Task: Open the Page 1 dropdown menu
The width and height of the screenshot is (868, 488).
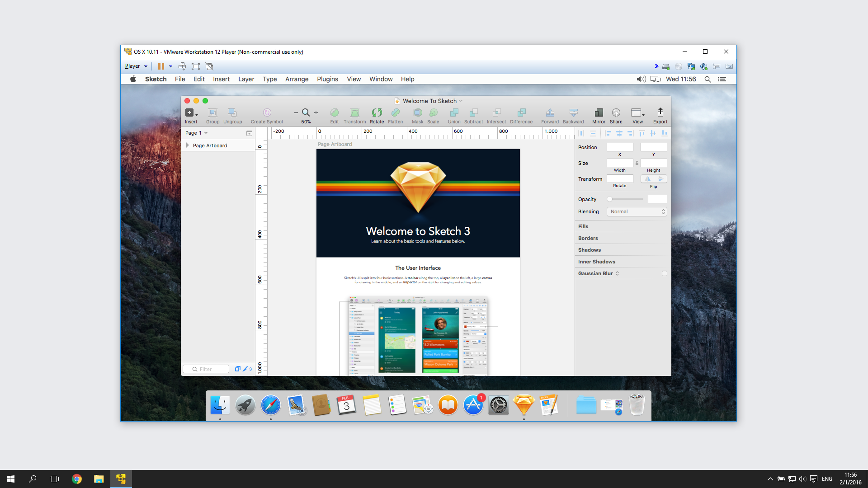Action: [198, 132]
